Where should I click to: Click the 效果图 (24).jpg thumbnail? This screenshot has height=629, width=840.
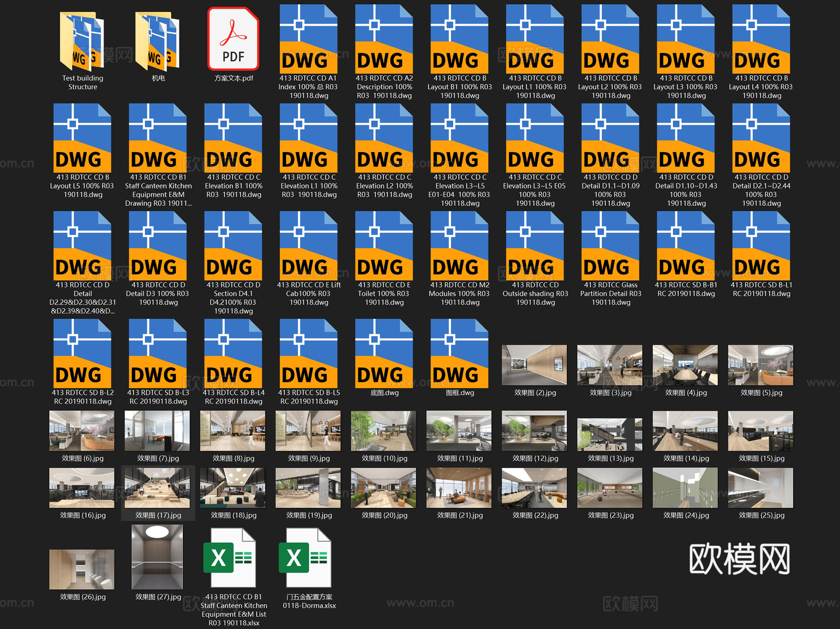coord(685,488)
